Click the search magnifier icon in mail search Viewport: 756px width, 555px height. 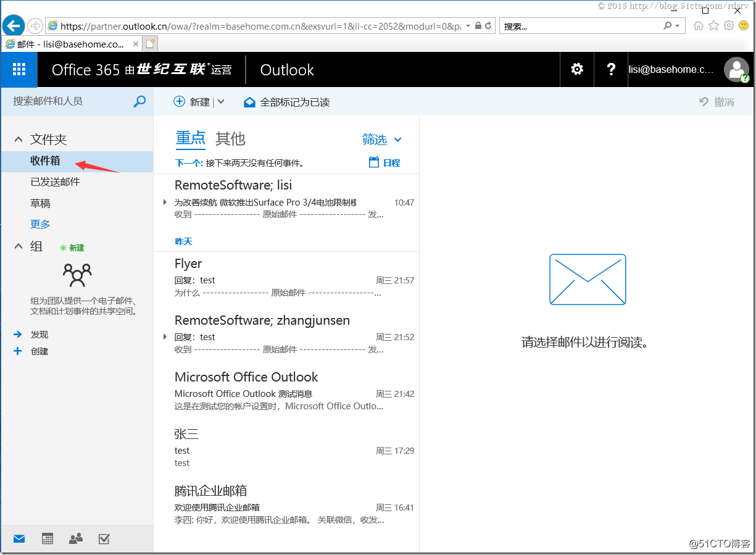tap(140, 101)
